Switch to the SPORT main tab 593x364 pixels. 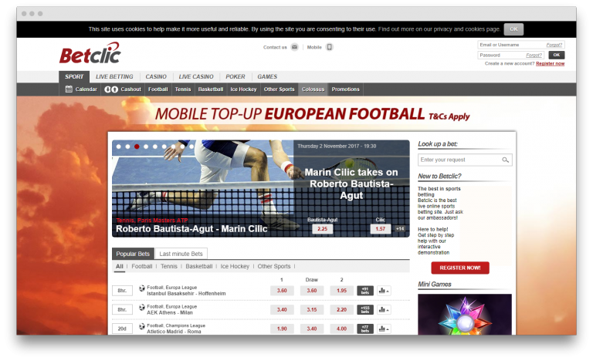pos(74,76)
